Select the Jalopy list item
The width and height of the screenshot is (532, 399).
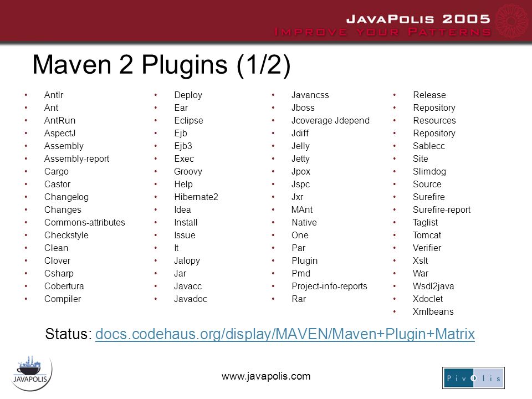tap(187, 261)
